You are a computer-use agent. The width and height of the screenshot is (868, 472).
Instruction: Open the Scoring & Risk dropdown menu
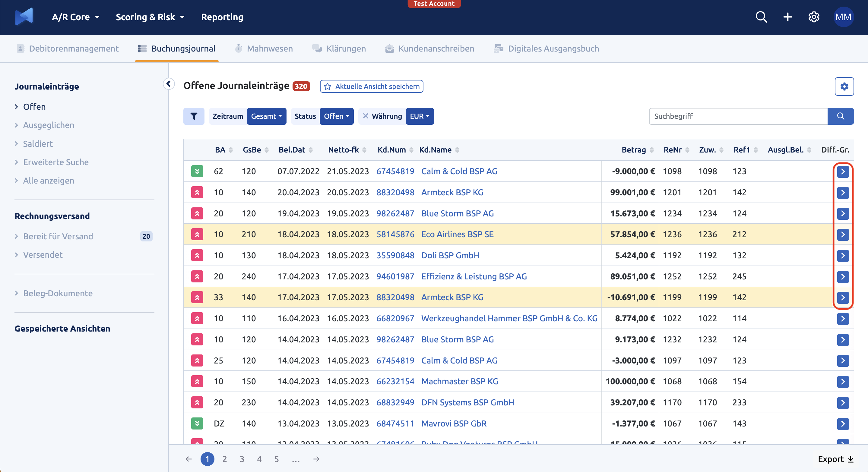coord(150,17)
